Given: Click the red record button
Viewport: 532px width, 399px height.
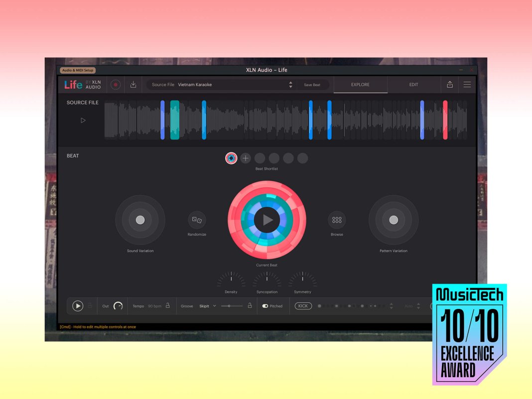Looking at the screenshot, I should click(x=116, y=85).
